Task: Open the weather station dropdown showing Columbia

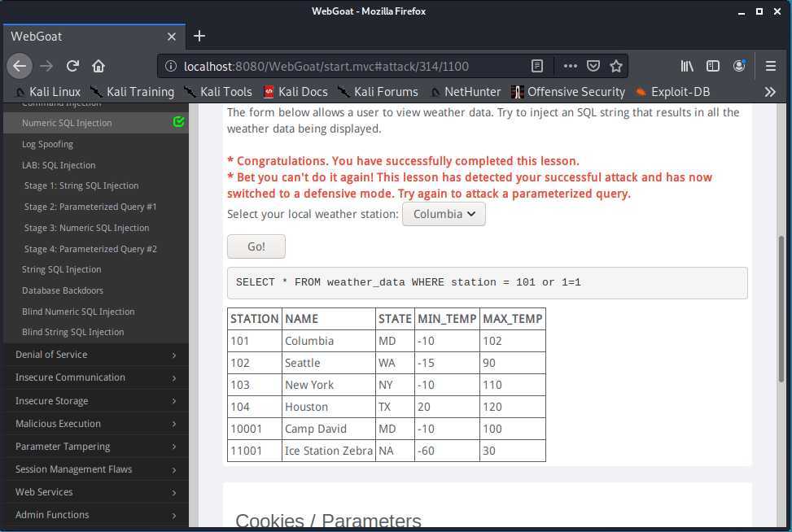Action: coord(444,214)
